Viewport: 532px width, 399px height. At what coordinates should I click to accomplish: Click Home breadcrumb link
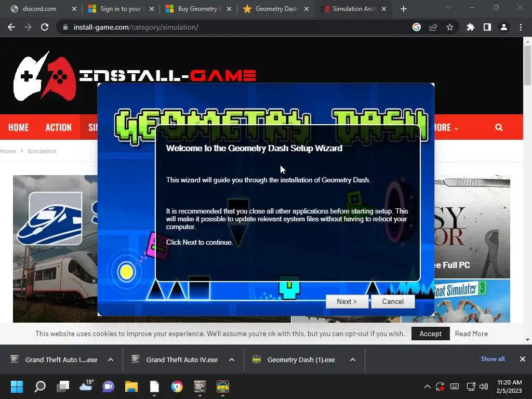tap(8, 151)
